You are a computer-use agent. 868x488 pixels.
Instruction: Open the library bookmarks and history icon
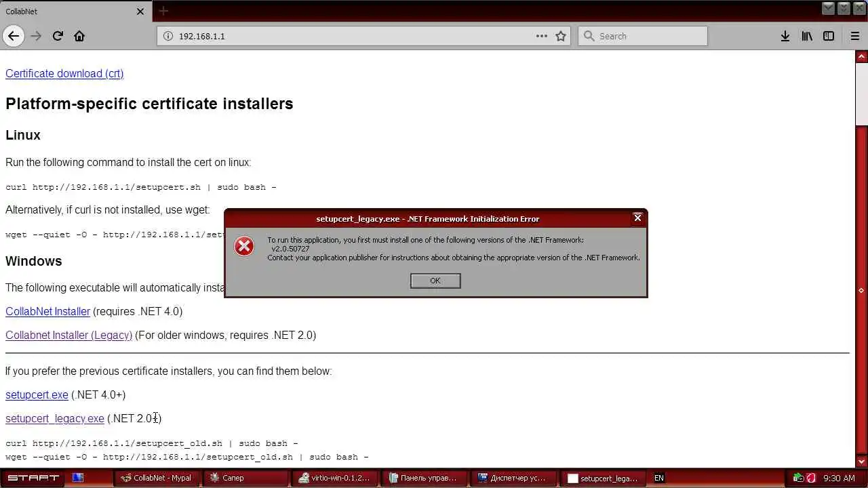click(x=807, y=36)
